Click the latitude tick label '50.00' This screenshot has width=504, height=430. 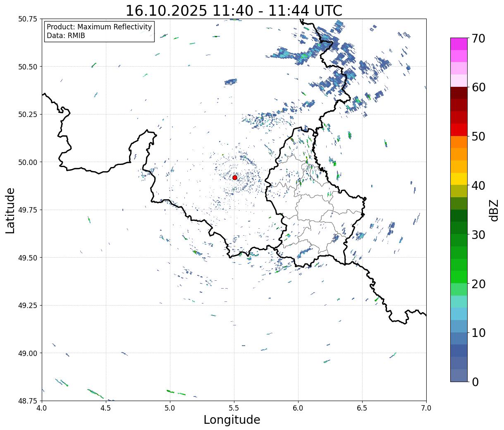point(27,162)
